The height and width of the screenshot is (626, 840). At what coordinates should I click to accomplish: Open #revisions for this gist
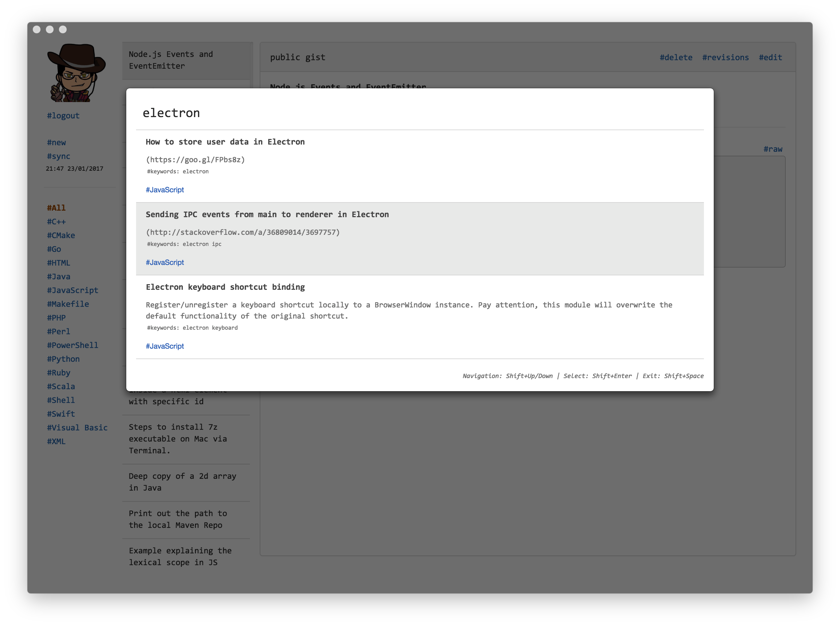[725, 58]
